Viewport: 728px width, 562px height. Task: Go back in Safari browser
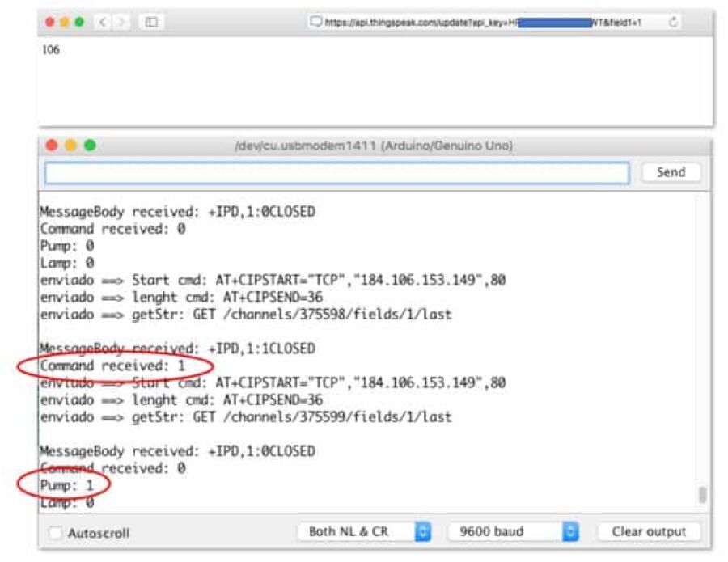(103, 23)
